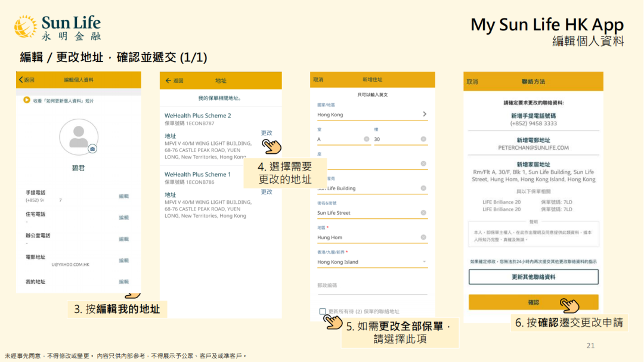Select the '保單號碼 1ECONB786' policy number
This screenshot has width=644, height=362.
pos(190,182)
